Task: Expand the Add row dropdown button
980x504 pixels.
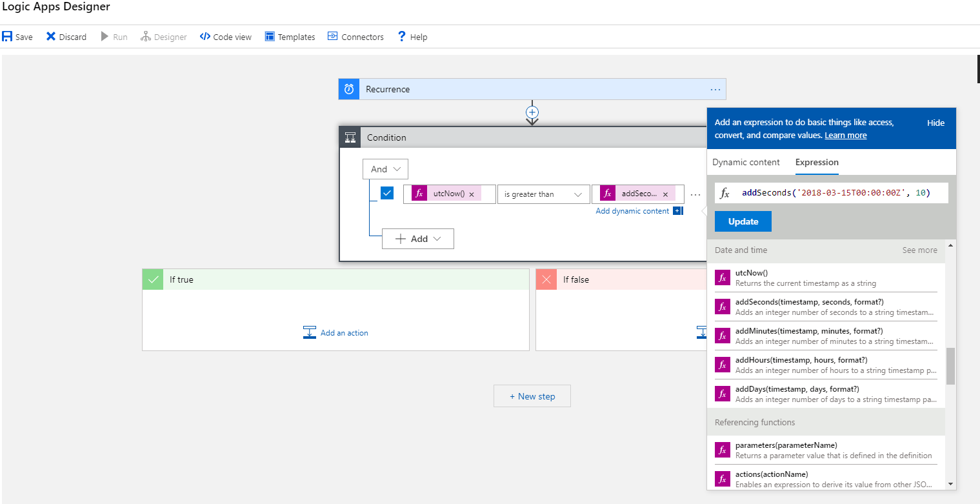Action: (418, 239)
